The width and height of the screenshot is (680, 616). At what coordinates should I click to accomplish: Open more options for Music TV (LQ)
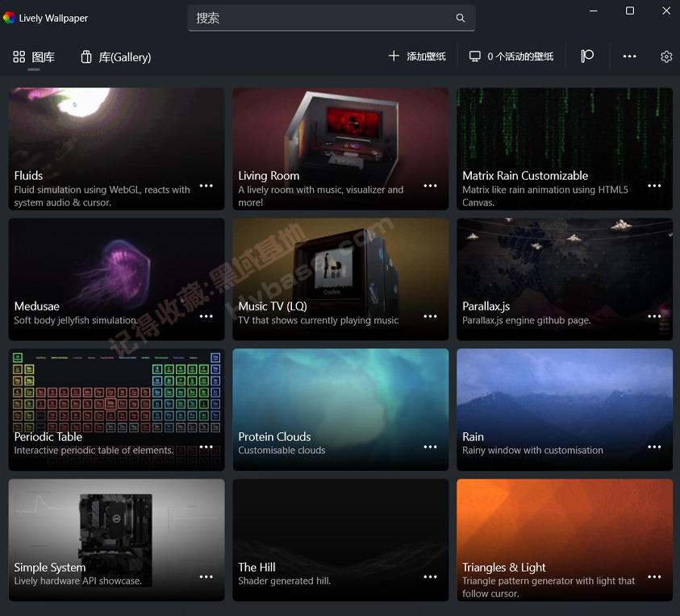[x=431, y=316]
